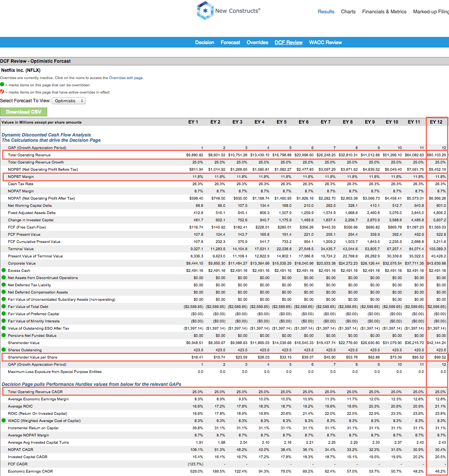Click the Total Operating Revenue row label
This screenshot has height=476, width=449.
(x=29, y=155)
